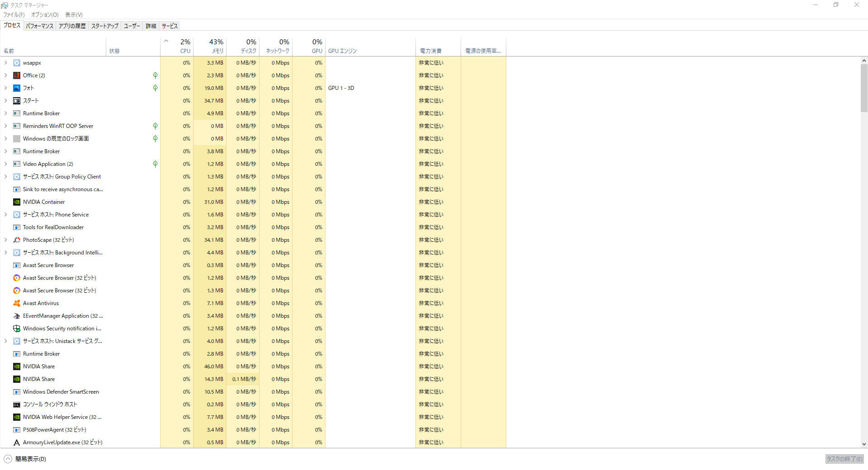Viewport: 868px width, 470px height.
Task: Click the Avast Antivirus icon
Action: click(x=17, y=303)
